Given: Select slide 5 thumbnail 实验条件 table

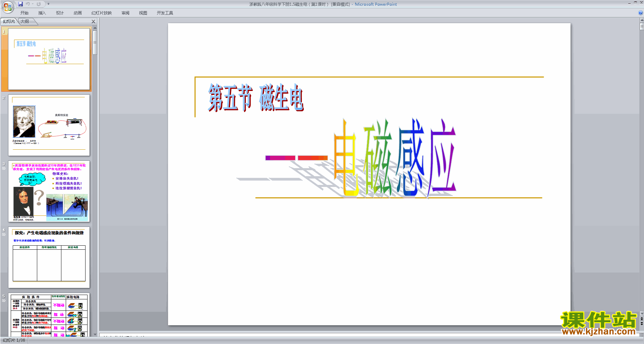Looking at the screenshot, I should click(49, 315).
